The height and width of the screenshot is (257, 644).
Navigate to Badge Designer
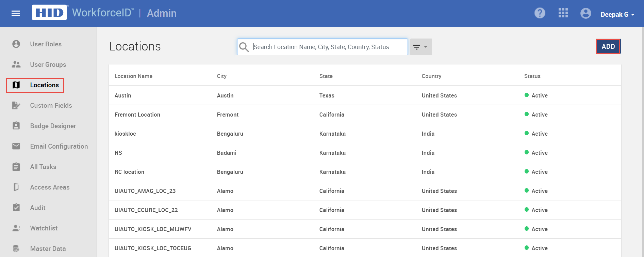click(x=53, y=126)
